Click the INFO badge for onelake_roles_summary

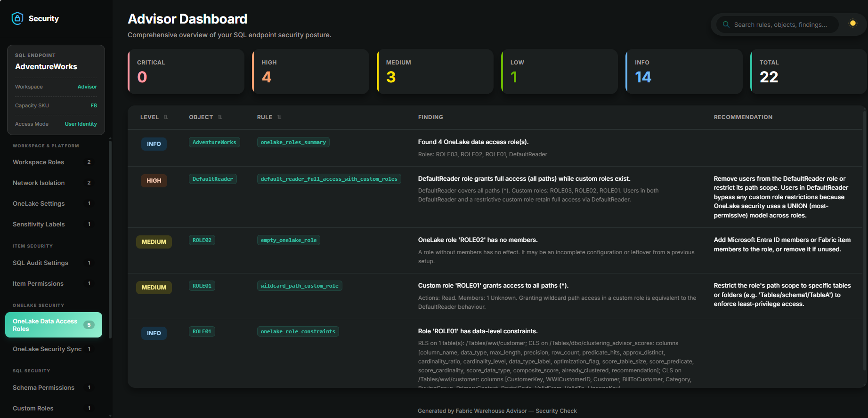tap(154, 144)
